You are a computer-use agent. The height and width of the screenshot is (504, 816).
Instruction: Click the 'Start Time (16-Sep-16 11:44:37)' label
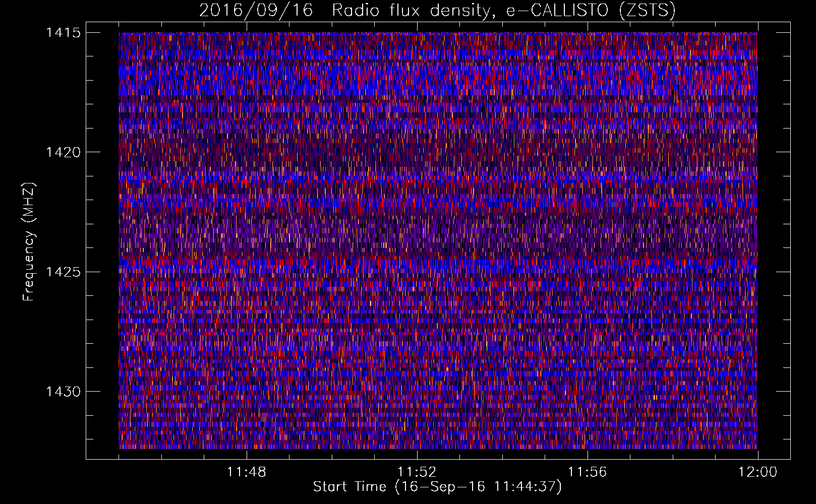tap(437, 487)
